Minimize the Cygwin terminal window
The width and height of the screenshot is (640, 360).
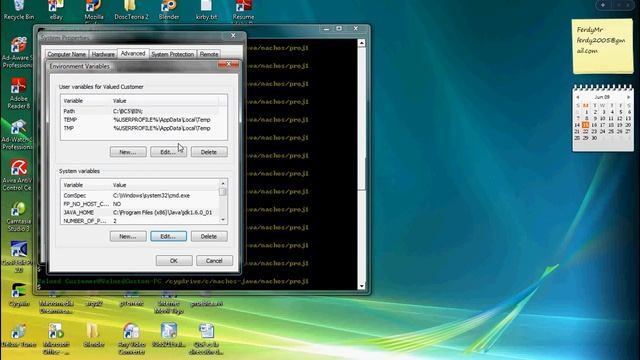click(x=326, y=29)
